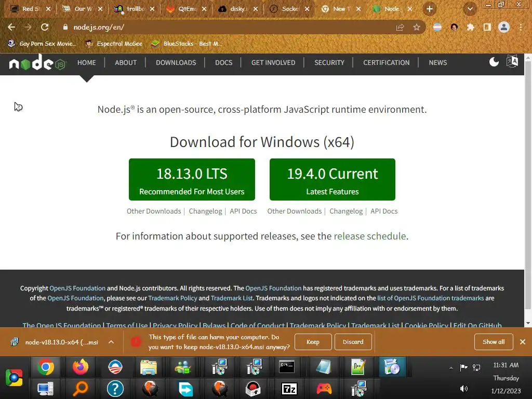The height and width of the screenshot is (399, 532).
Task: Discard the node msi download
Action: [353, 342]
